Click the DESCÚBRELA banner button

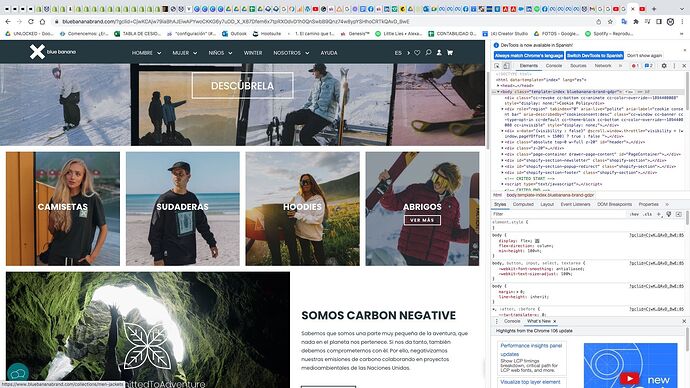(242, 86)
